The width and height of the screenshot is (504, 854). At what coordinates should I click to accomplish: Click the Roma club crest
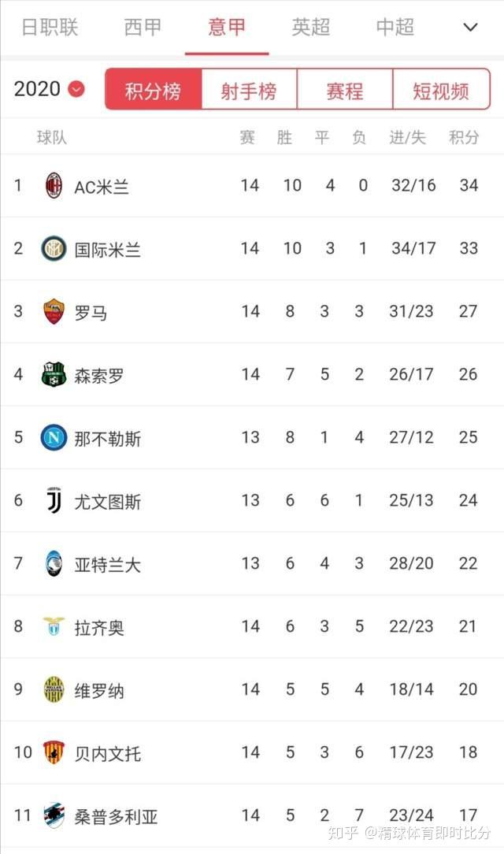pyautogui.click(x=54, y=312)
